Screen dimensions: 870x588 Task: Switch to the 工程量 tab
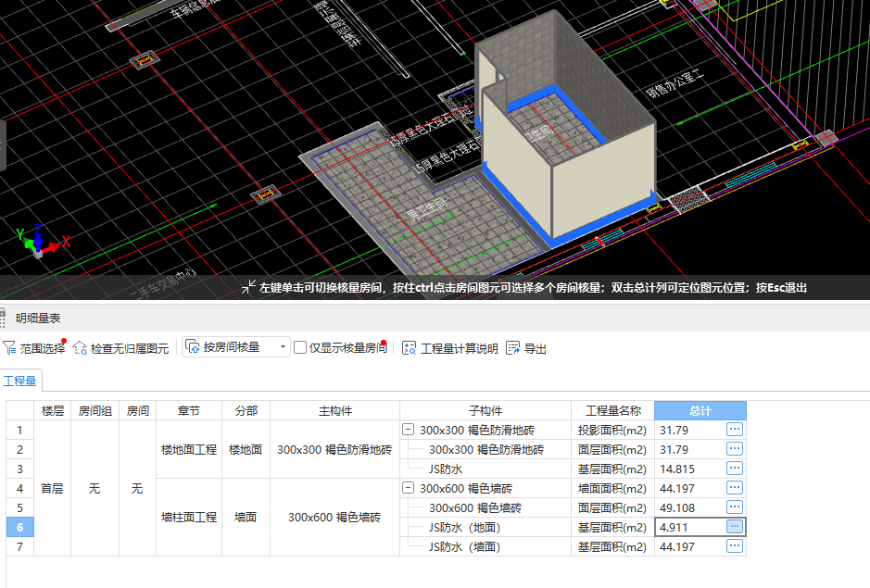(20, 381)
